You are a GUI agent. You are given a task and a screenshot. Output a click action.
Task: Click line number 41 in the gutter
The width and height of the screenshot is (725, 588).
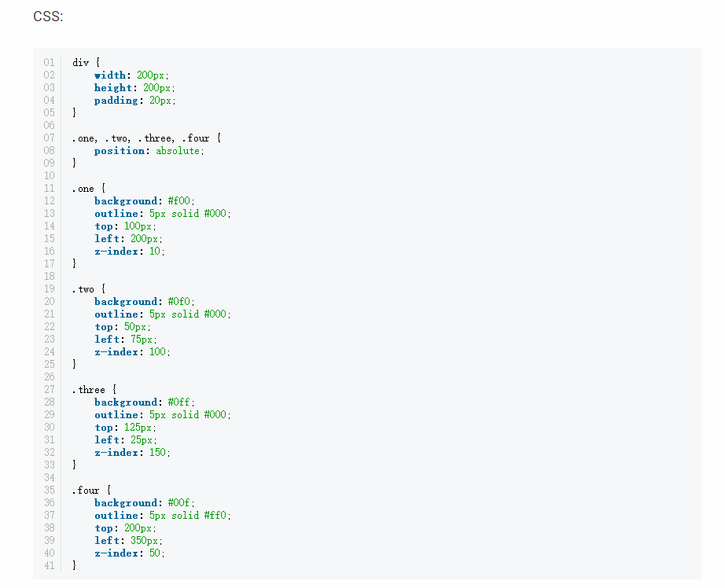(x=49, y=566)
